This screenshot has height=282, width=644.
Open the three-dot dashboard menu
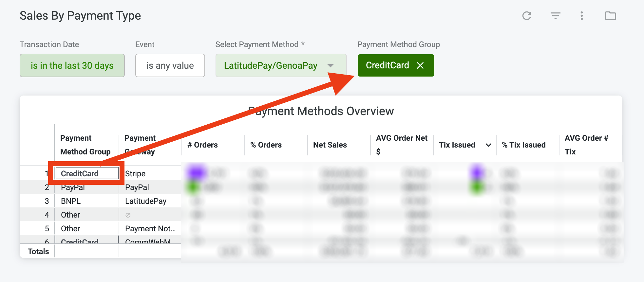(582, 16)
